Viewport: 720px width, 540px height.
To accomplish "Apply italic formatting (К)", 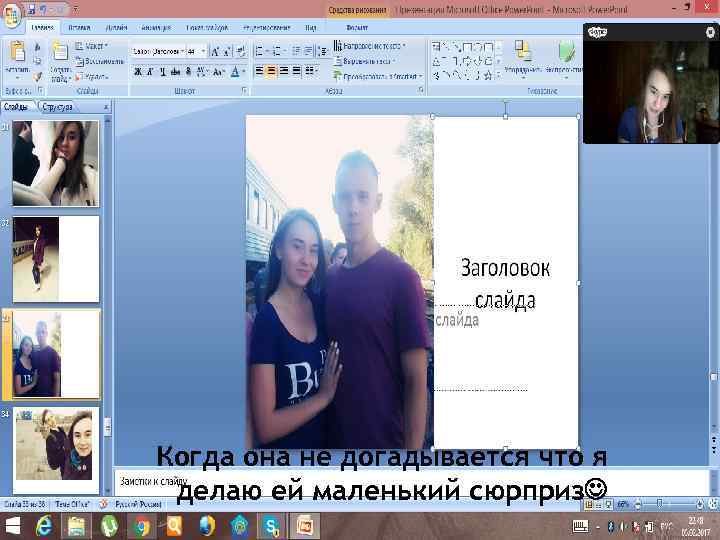I will pos(150,72).
